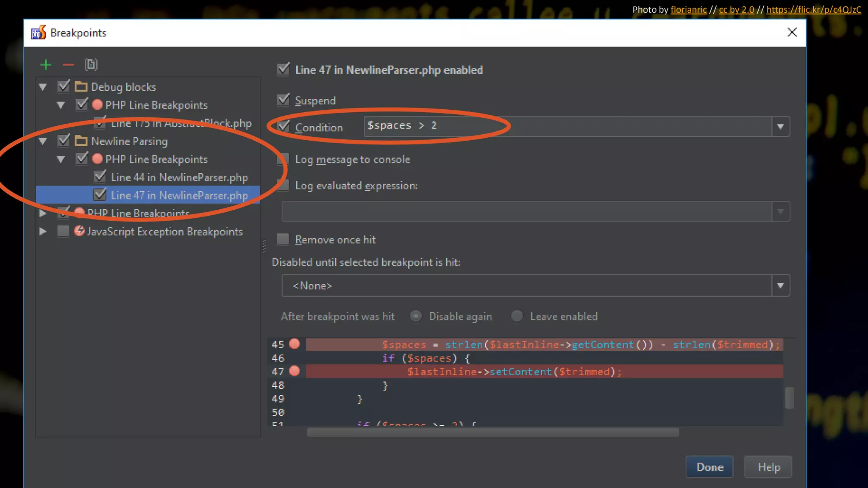Viewport: 868px width, 488px height.
Task: Click the Done button
Action: [x=709, y=467]
